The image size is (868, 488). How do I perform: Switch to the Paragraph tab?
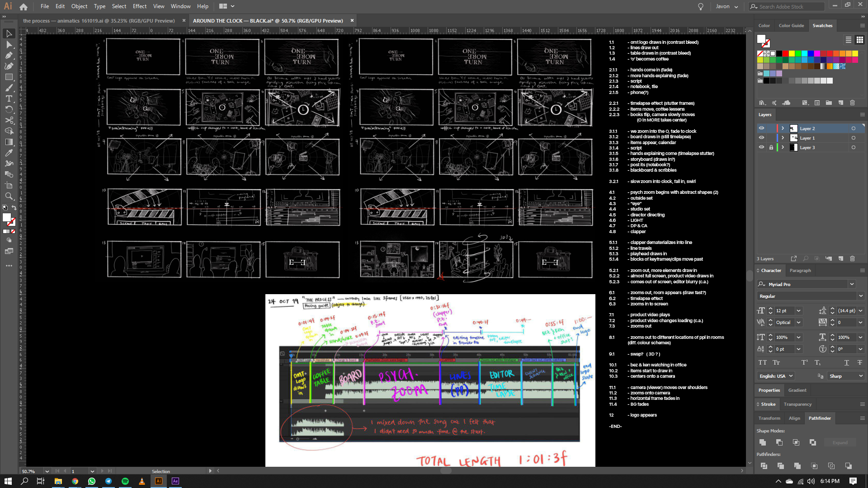pos(800,271)
